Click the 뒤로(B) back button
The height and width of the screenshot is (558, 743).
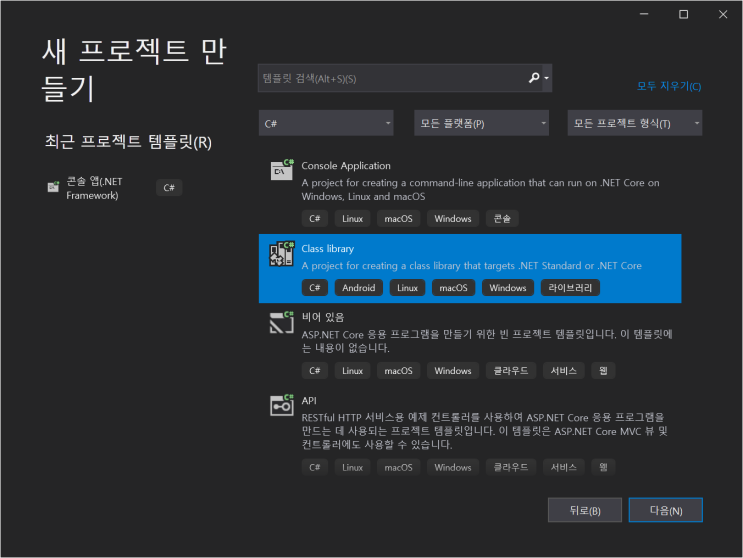click(585, 510)
